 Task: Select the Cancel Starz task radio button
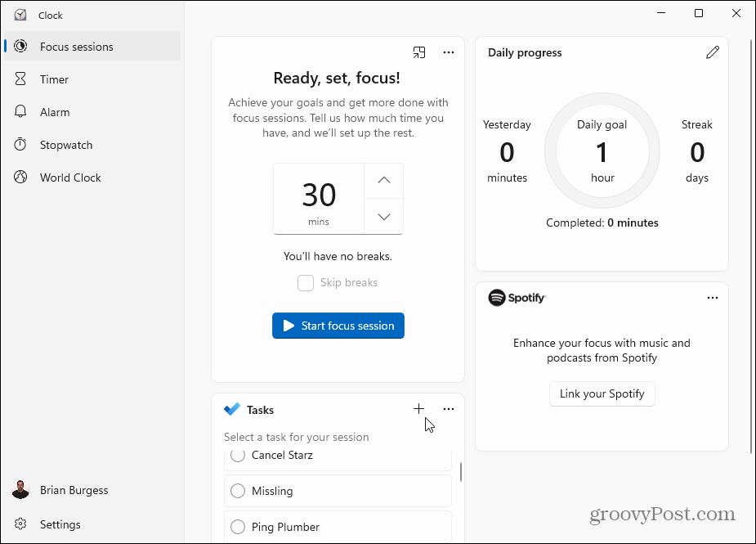(237, 455)
